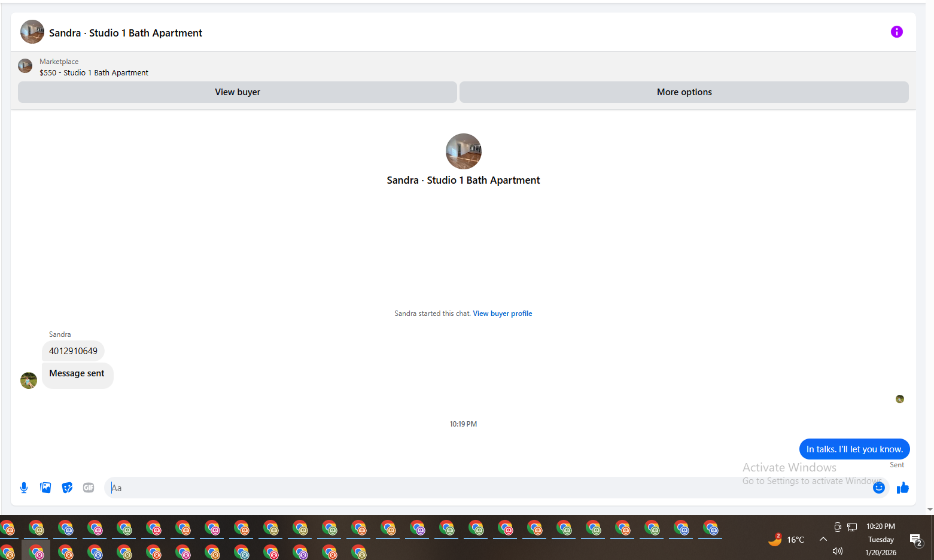Send a thumbs-up like
Image resolution: width=934 pixels, height=560 pixels.
pos(902,488)
